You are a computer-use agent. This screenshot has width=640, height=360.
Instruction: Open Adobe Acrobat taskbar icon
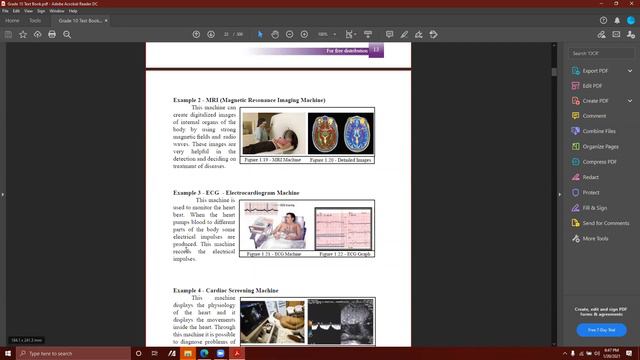click(x=237, y=353)
